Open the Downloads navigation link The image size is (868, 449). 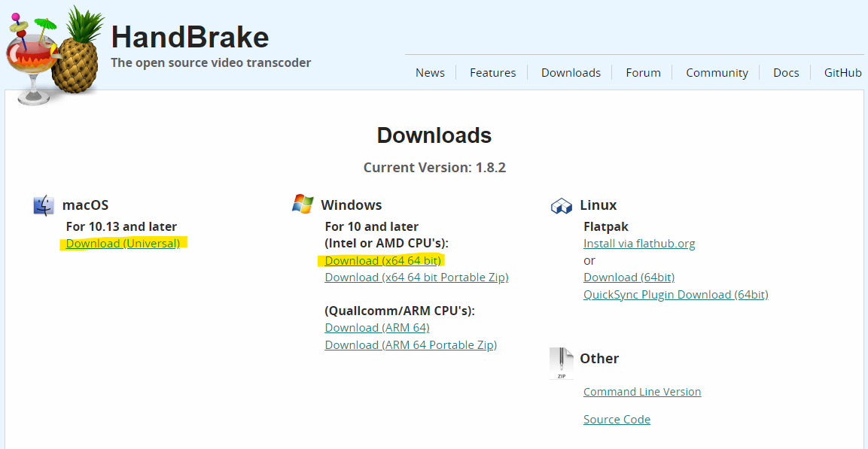pos(571,73)
